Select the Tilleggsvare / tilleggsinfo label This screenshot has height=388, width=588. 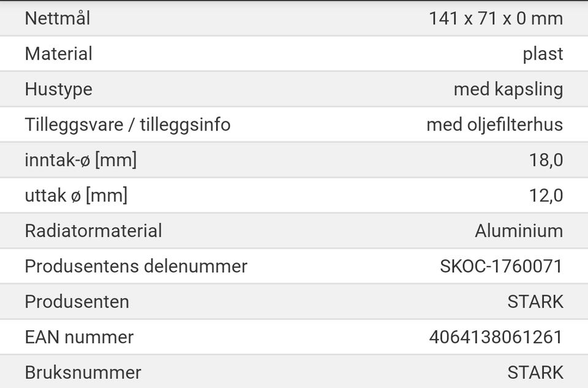point(127,124)
